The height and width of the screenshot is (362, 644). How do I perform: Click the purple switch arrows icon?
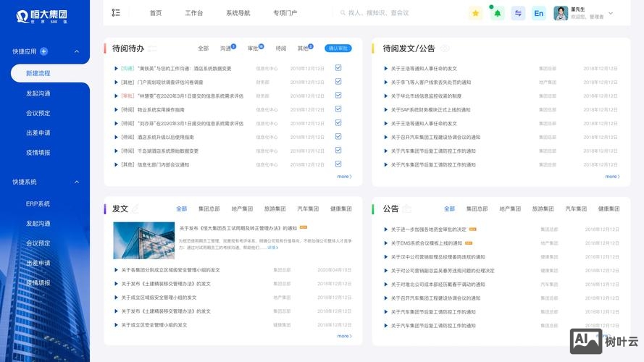[518, 13]
